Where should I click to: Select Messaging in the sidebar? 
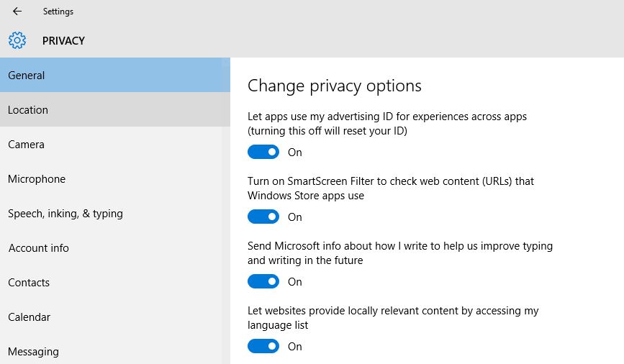[x=115, y=350]
